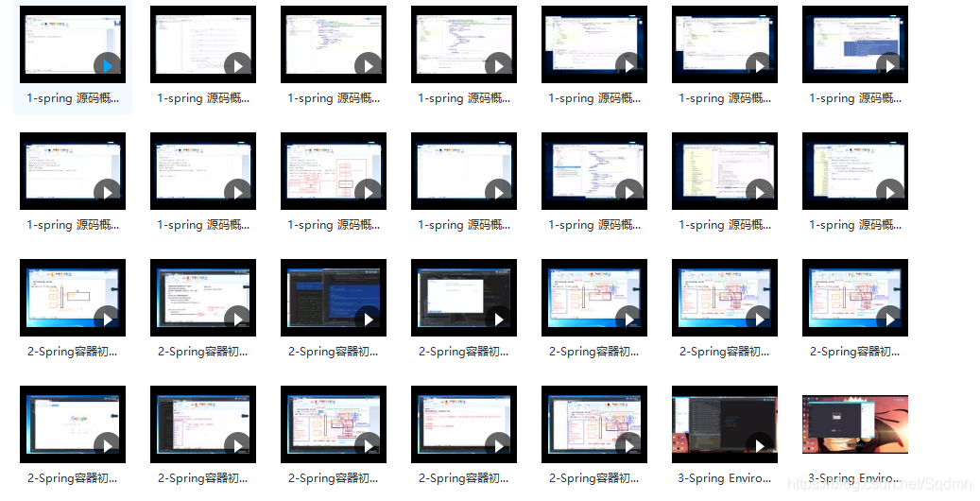This screenshot has height=501, width=980.
Task: Open the 3-Spring Enviro thumbnail with anime wallpaper
Action: click(855, 424)
